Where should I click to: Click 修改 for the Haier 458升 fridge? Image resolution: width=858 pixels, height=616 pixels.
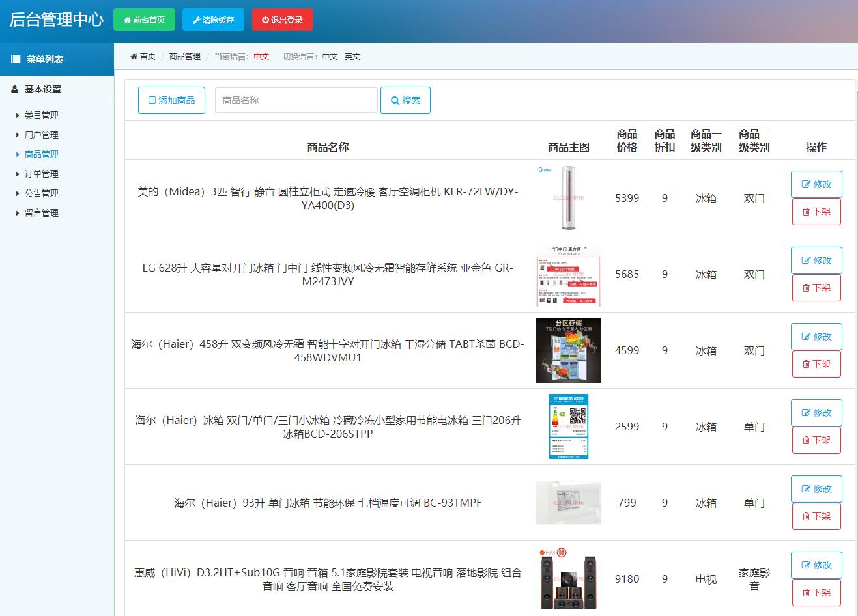[x=816, y=337]
